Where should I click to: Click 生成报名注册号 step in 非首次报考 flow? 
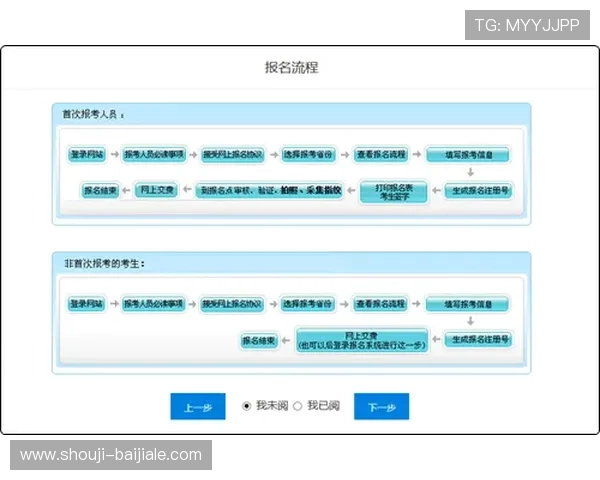[x=479, y=340]
